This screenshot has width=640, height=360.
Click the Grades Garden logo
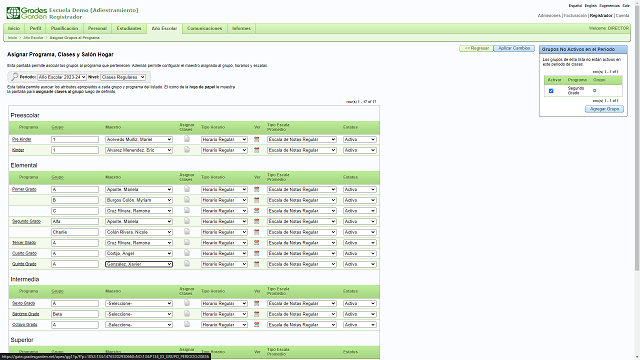27,13
